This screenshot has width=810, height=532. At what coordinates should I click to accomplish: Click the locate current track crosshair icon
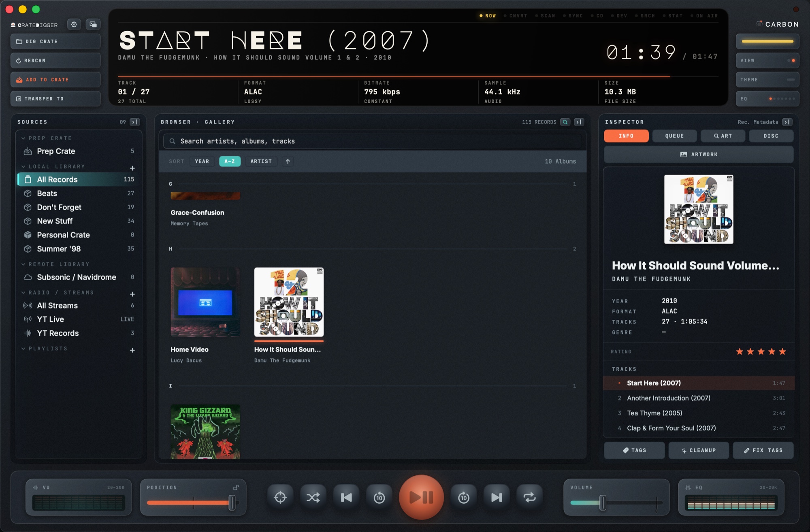(280, 497)
